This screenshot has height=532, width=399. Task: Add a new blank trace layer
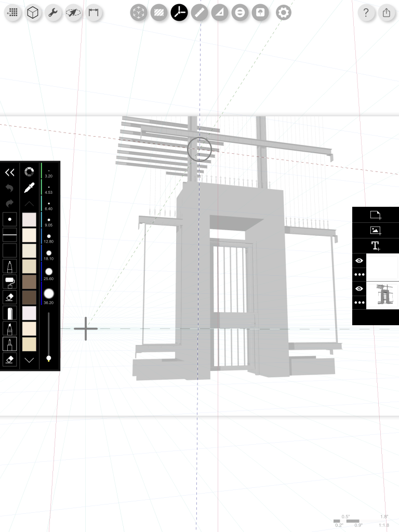[376, 215]
